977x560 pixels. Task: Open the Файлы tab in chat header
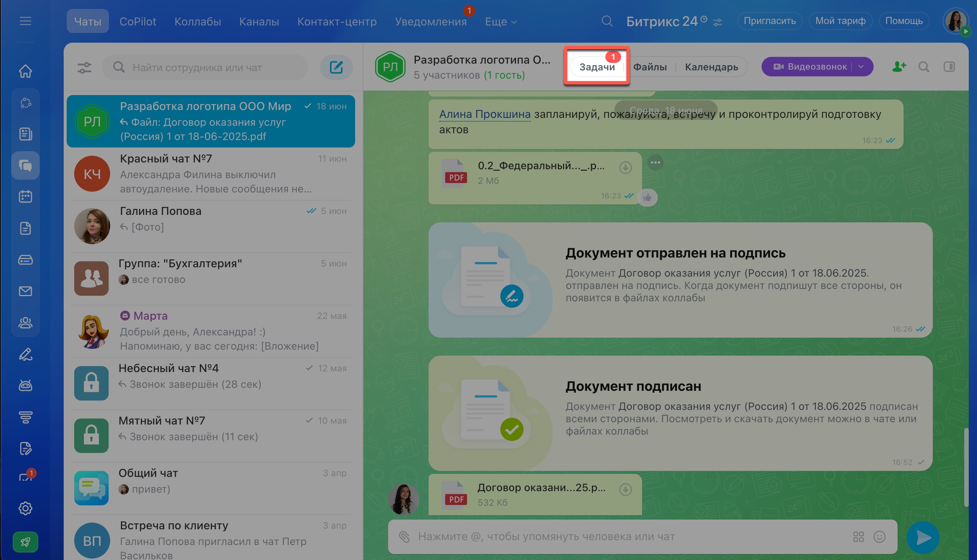tap(650, 67)
